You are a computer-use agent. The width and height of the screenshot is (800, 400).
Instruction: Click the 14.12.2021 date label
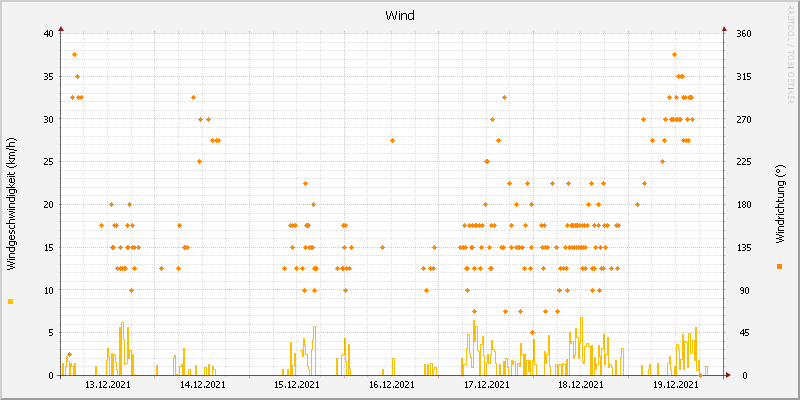click(x=203, y=385)
